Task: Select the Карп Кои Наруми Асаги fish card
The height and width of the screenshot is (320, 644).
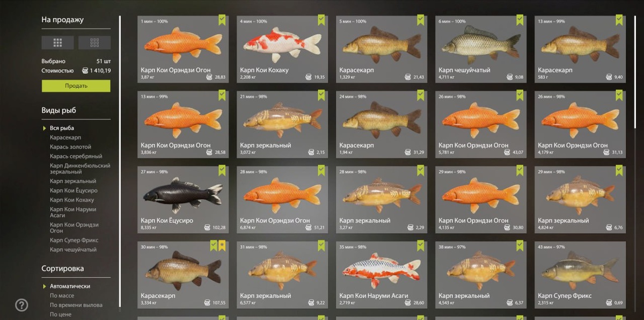Action: click(382, 275)
